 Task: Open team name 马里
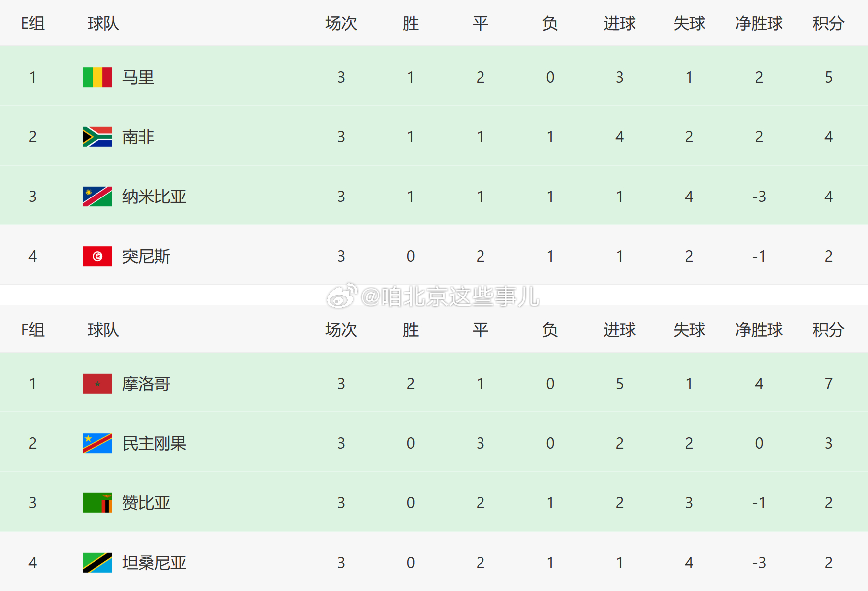[x=138, y=77]
